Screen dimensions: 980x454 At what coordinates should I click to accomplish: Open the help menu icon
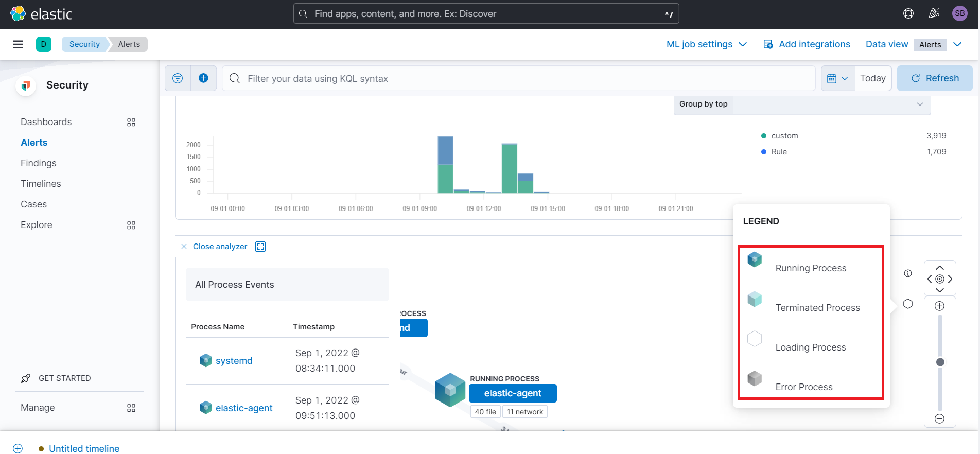tap(908, 14)
